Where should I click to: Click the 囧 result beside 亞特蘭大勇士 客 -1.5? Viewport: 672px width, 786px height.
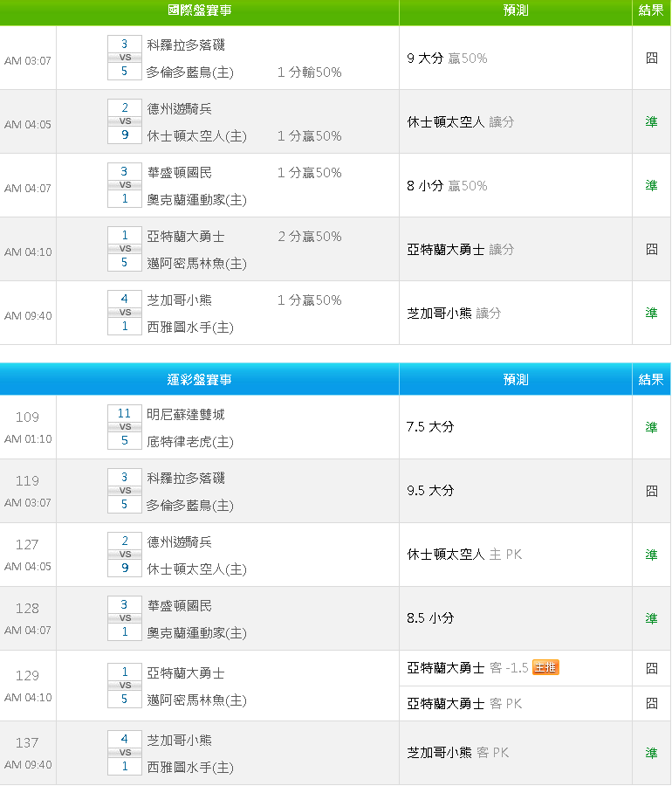tap(651, 668)
